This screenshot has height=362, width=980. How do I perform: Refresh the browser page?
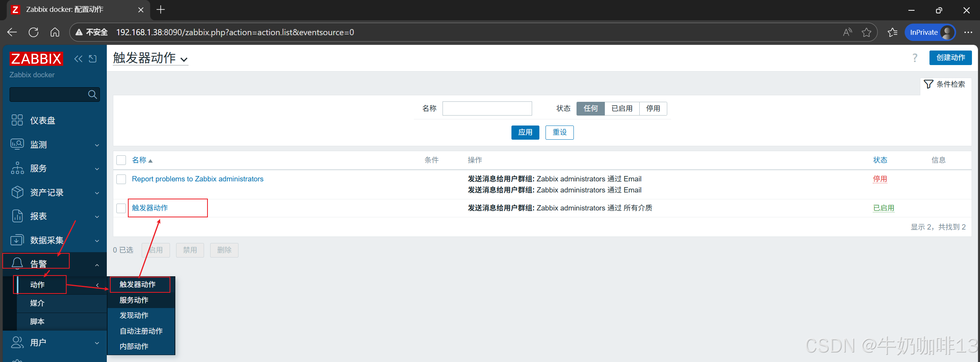click(34, 32)
